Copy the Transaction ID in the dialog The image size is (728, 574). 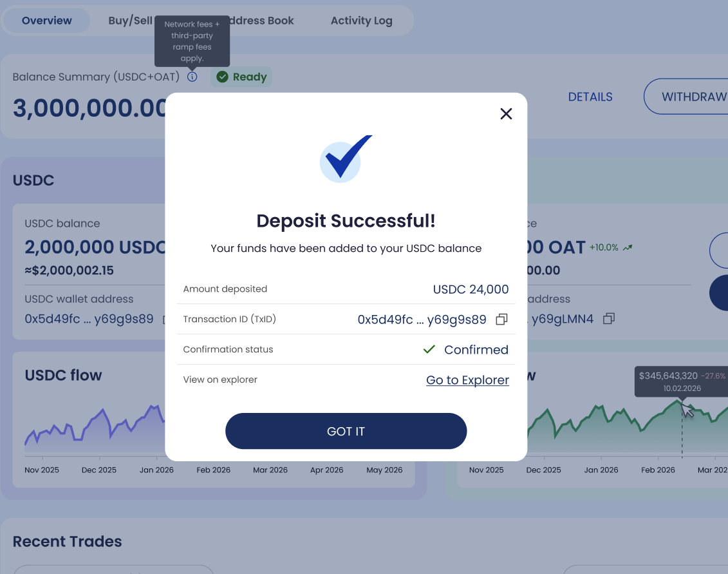click(501, 320)
